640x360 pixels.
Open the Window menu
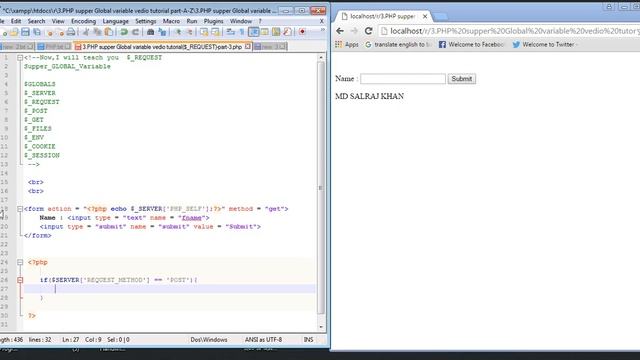(241, 21)
